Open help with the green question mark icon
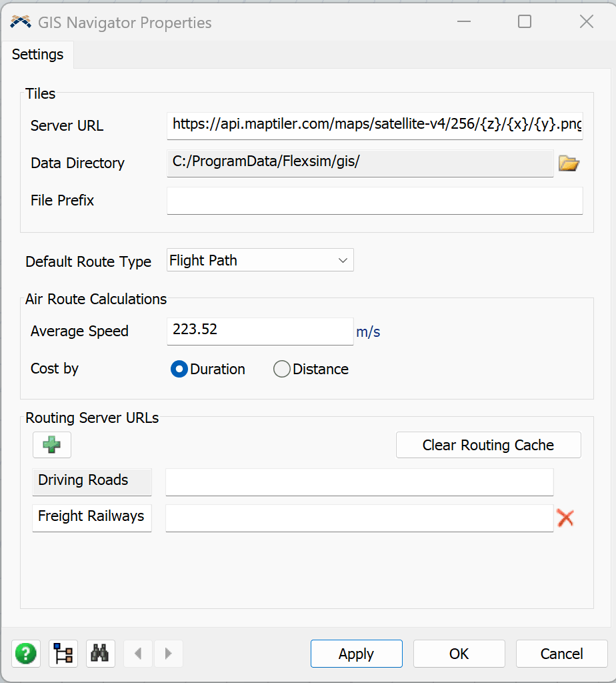616x683 pixels. pyautogui.click(x=26, y=653)
